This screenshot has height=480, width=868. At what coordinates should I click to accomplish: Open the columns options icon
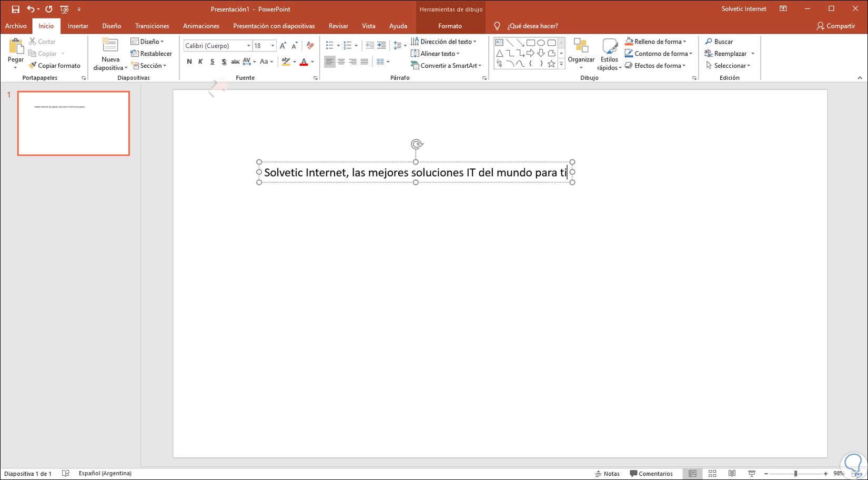click(x=382, y=62)
